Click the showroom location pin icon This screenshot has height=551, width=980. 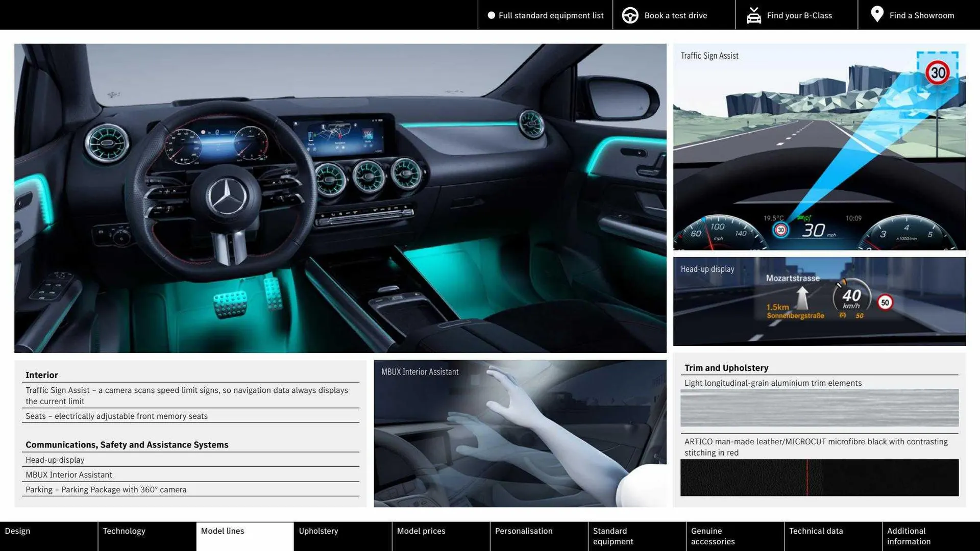click(x=877, y=14)
